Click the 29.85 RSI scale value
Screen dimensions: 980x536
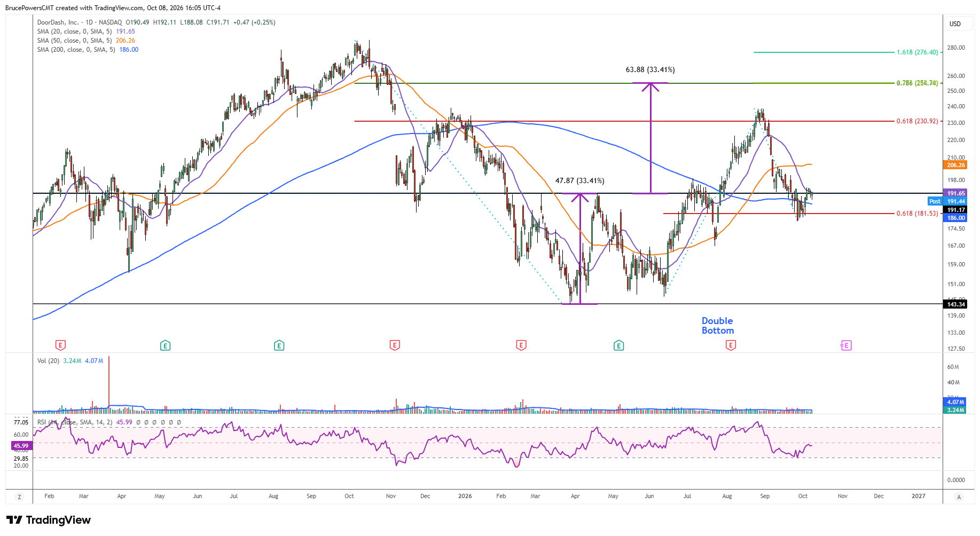[x=21, y=458]
